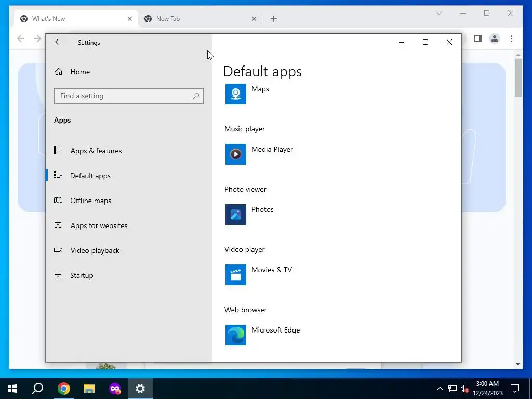Open Video playback settings
532x399 pixels.
[x=95, y=250]
